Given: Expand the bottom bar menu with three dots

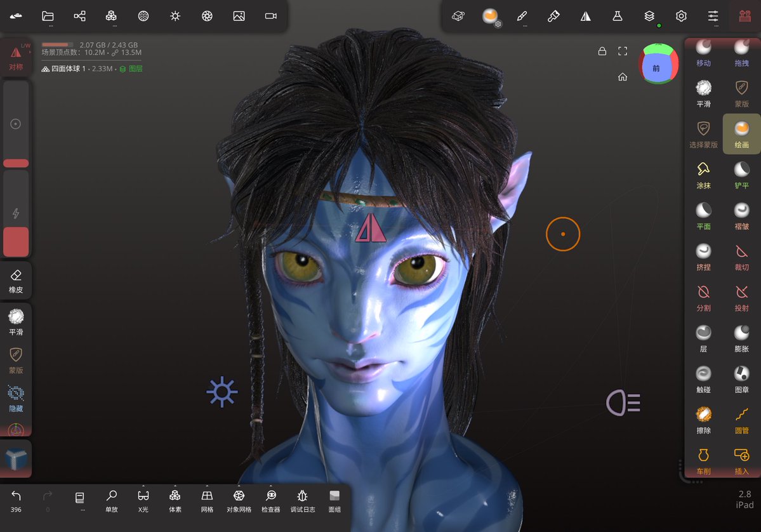Looking at the screenshot, I should (79, 500).
